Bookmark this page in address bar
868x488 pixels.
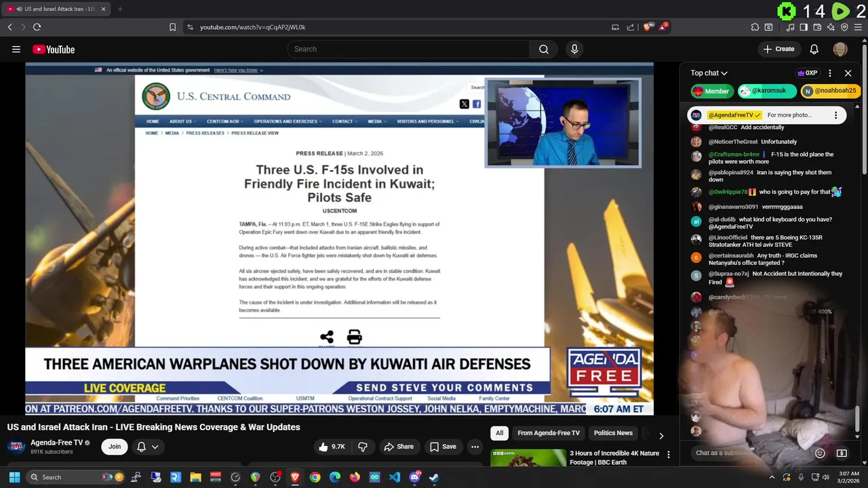[172, 27]
